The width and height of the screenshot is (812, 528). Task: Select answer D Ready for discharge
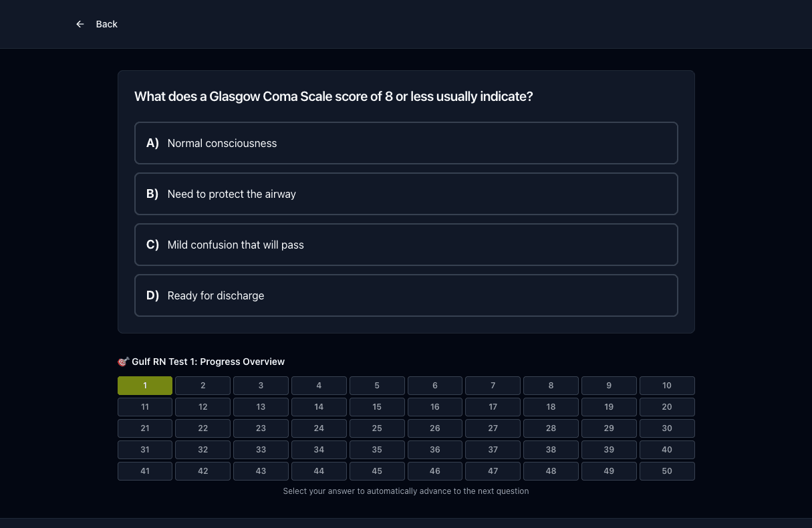tap(406, 295)
